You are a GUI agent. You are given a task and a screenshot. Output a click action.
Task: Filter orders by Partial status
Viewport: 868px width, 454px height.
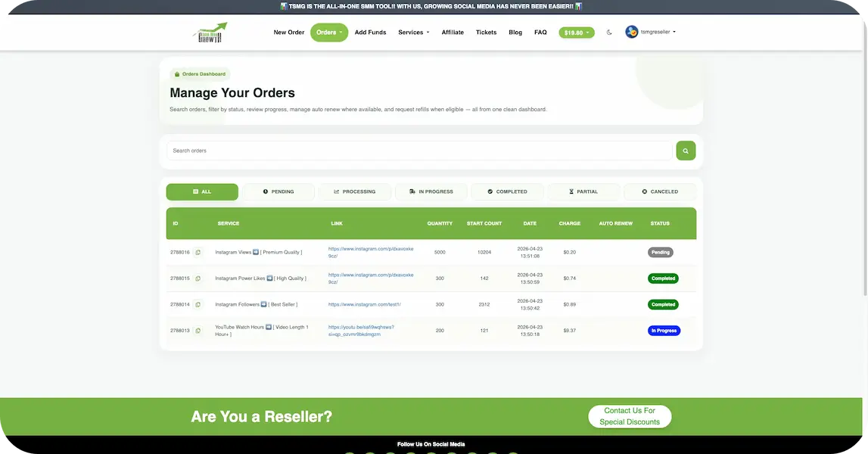coord(583,191)
